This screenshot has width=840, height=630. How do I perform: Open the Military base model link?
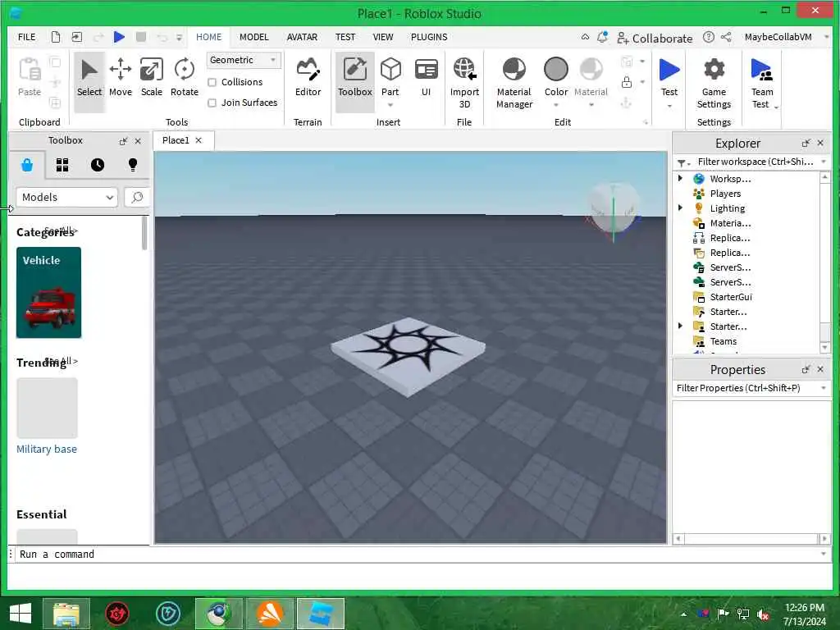[47, 449]
